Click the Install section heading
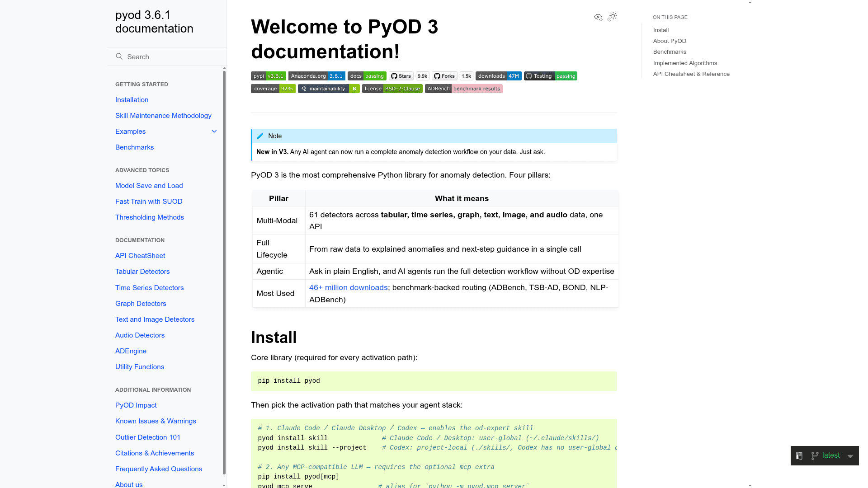 click(x=274, y=338)
